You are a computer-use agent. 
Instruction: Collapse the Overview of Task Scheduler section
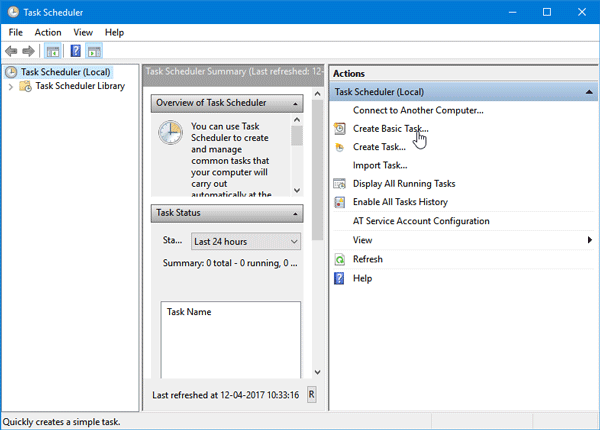point(295,104)
